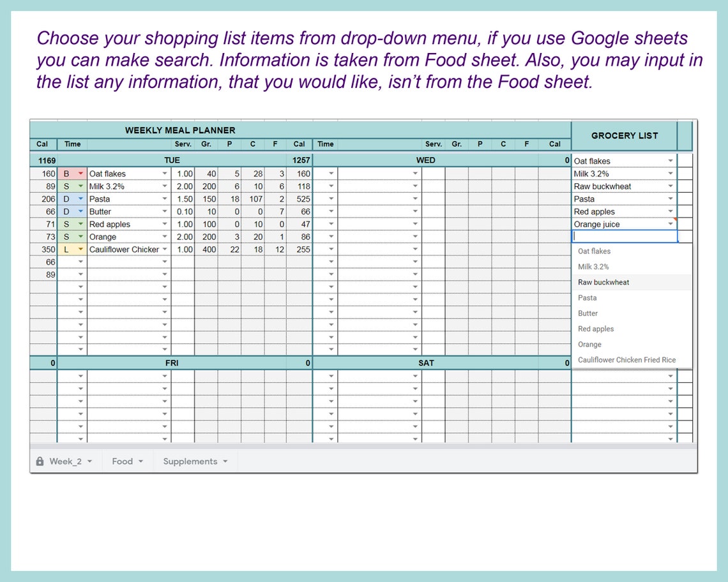Click the lock icon on Week_2 tab
The image size is (728, 582).
point(40,461)
